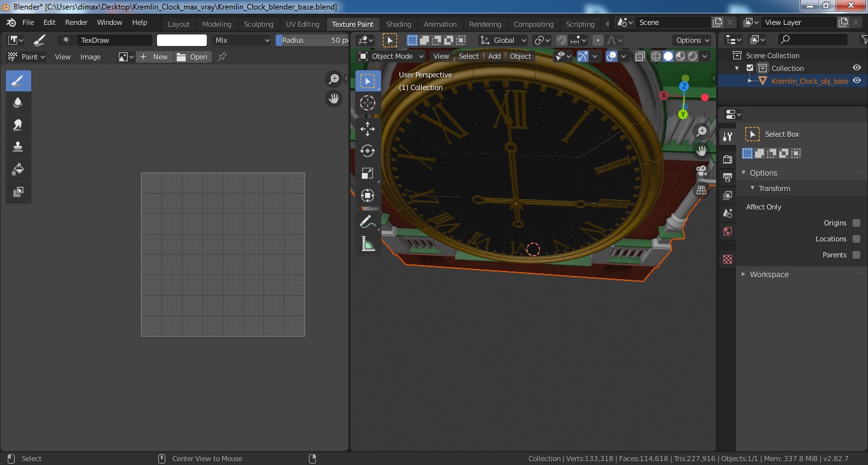Activate the Measure tool

click(x=368, y=244)
